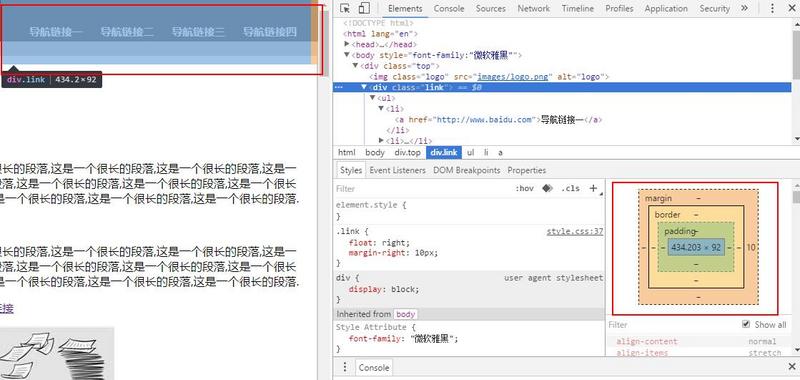Collapse the ul element node
Image resolution: width=800 pixels, height=380 pixels.
(372, 98)
